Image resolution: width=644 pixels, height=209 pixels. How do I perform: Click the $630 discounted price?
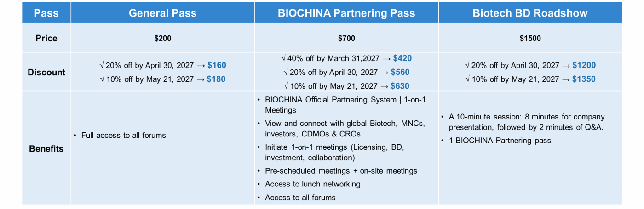coord(400,86)
